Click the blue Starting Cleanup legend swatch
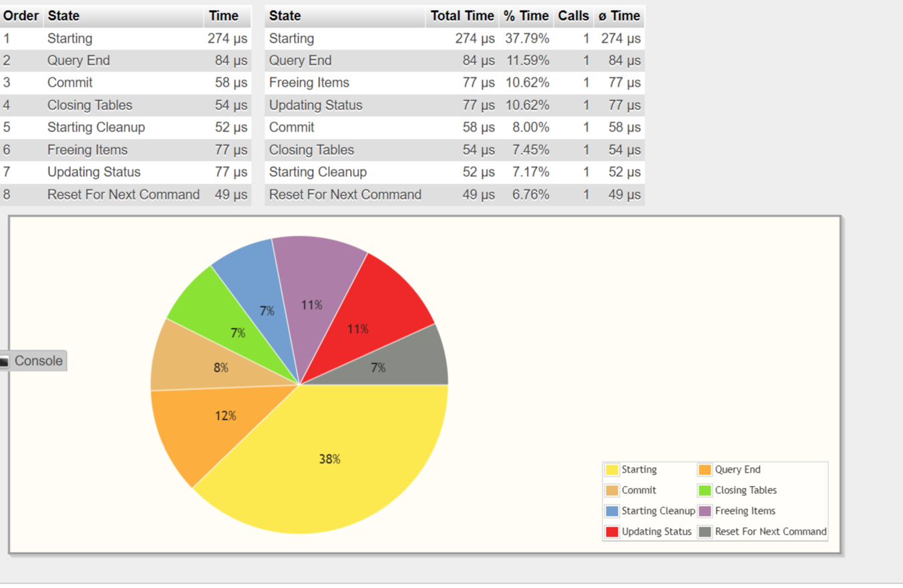 pos(612,511)
